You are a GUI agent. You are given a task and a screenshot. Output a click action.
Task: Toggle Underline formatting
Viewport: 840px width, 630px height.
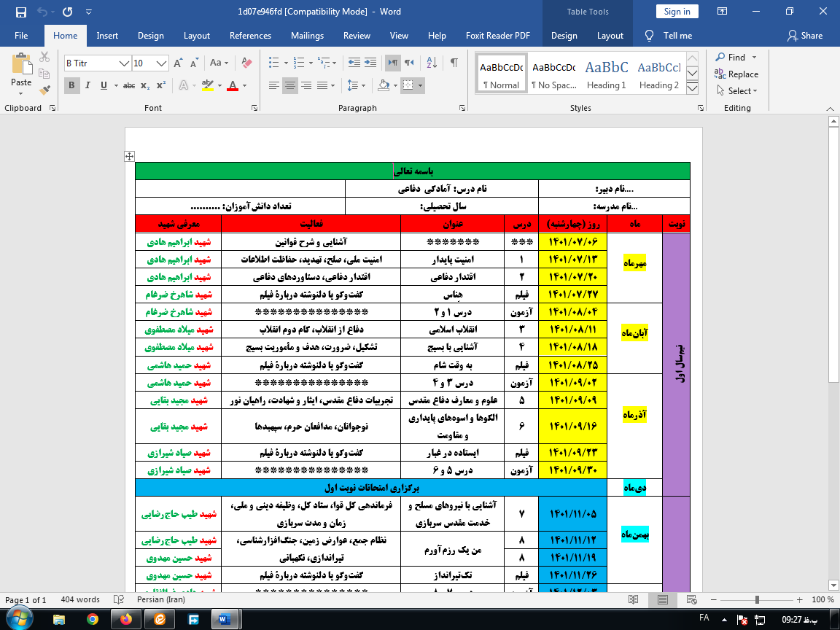[104, 85]
